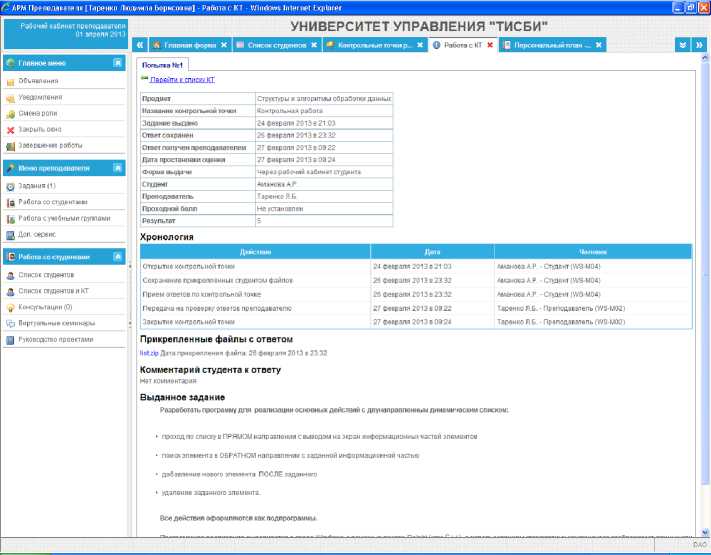
Task: Open Консультации (0) menu entry
Action: (45, 307)
